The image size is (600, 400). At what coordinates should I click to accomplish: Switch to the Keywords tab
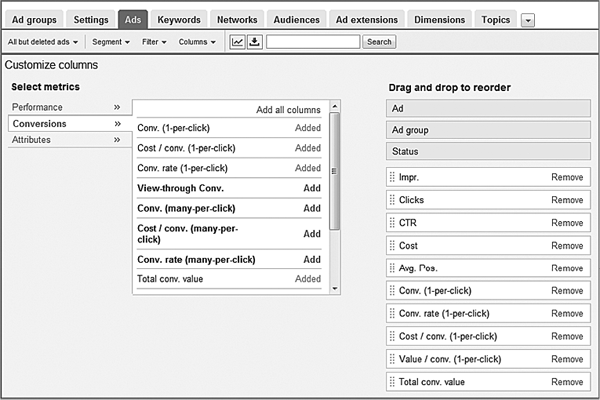179,20
